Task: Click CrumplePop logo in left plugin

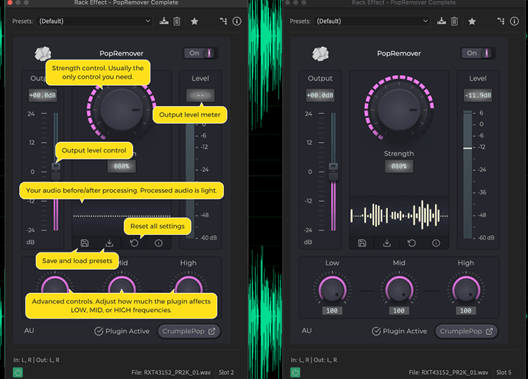Action: click(x=43, y=54)
